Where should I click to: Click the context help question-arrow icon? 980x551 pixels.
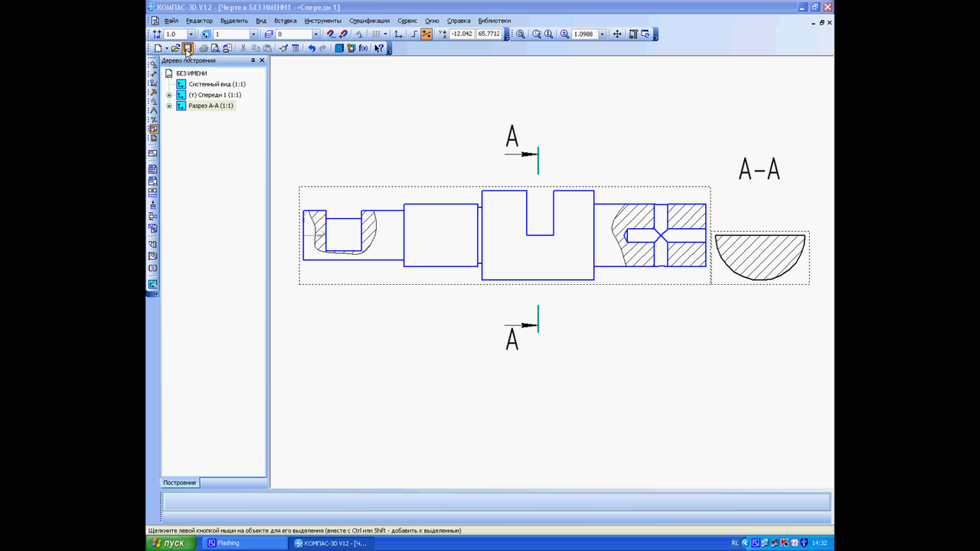[x=379, y=48]
